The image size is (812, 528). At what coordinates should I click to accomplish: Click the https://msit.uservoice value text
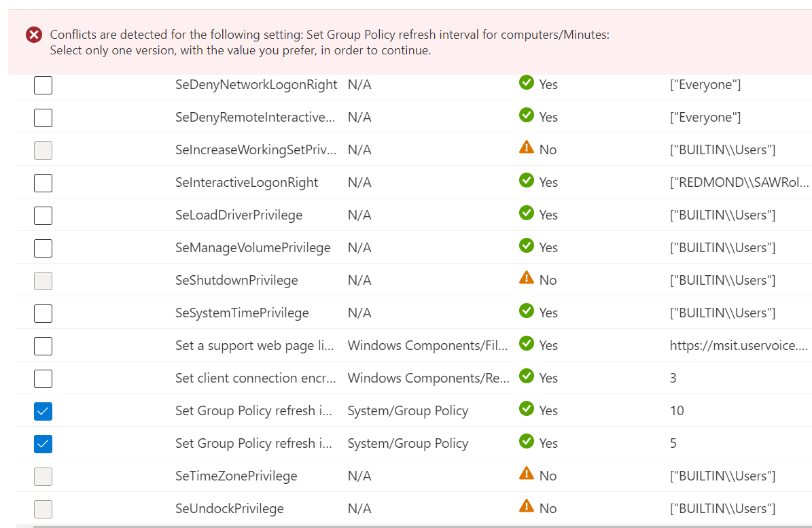click(739, 345)
